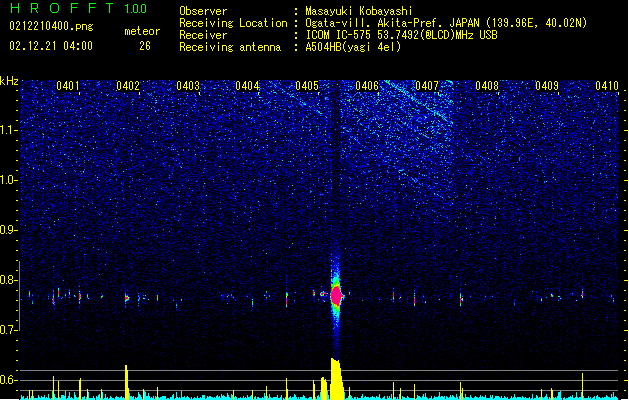Click the 0408 time marker
629x400 pixels.
(487, 86)
